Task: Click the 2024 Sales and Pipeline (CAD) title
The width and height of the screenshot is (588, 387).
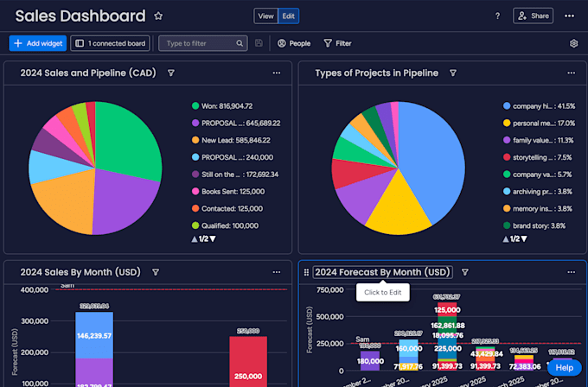Action: (88, 73)
